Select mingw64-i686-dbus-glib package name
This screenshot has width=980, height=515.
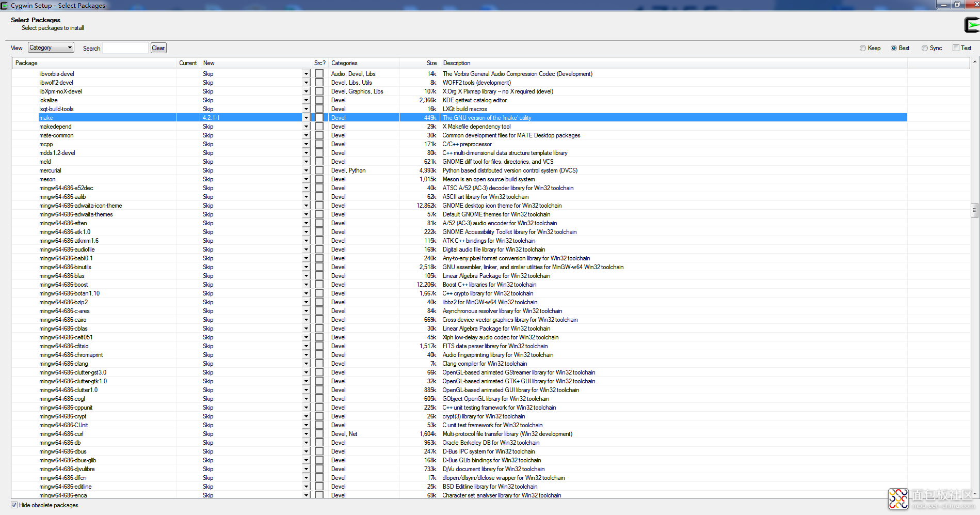68,460
